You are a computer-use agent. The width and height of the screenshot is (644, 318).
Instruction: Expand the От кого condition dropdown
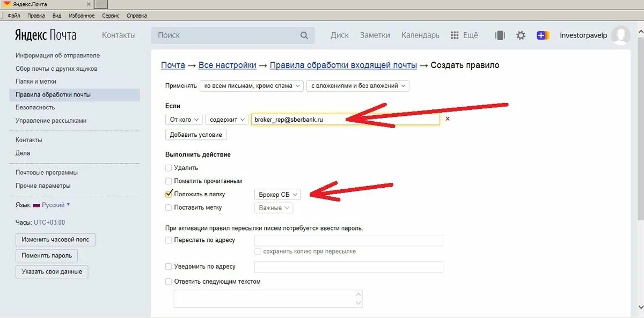[184, 120]
